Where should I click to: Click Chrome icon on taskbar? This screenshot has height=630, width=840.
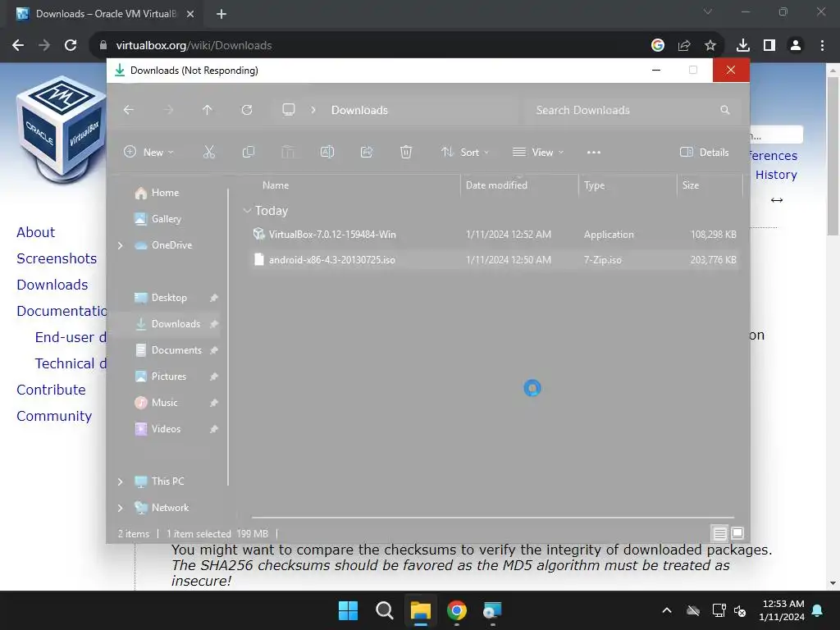pyautogui.click(x=456, y=610)
